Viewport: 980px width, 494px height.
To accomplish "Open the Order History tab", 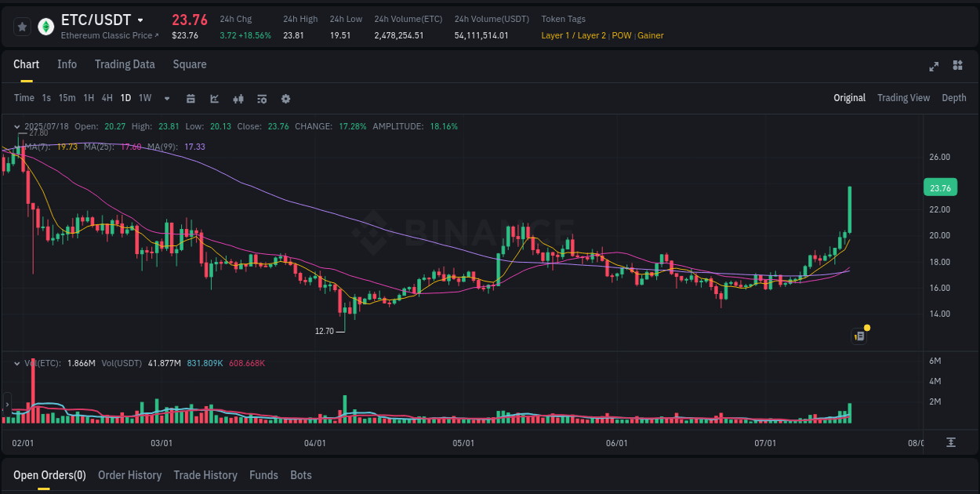I will [130, 475].
